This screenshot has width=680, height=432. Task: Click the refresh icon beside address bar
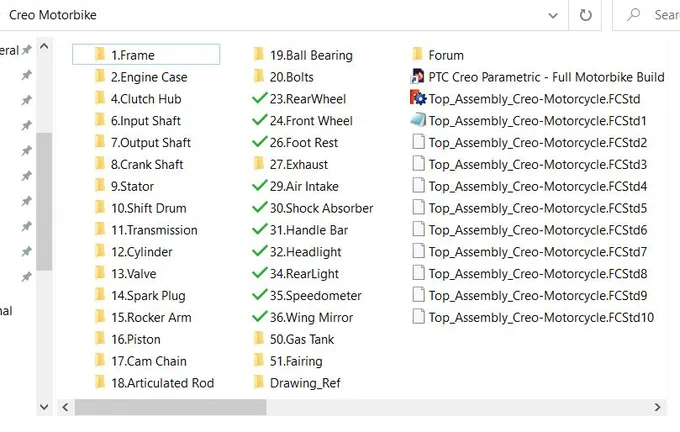point(585,15)
